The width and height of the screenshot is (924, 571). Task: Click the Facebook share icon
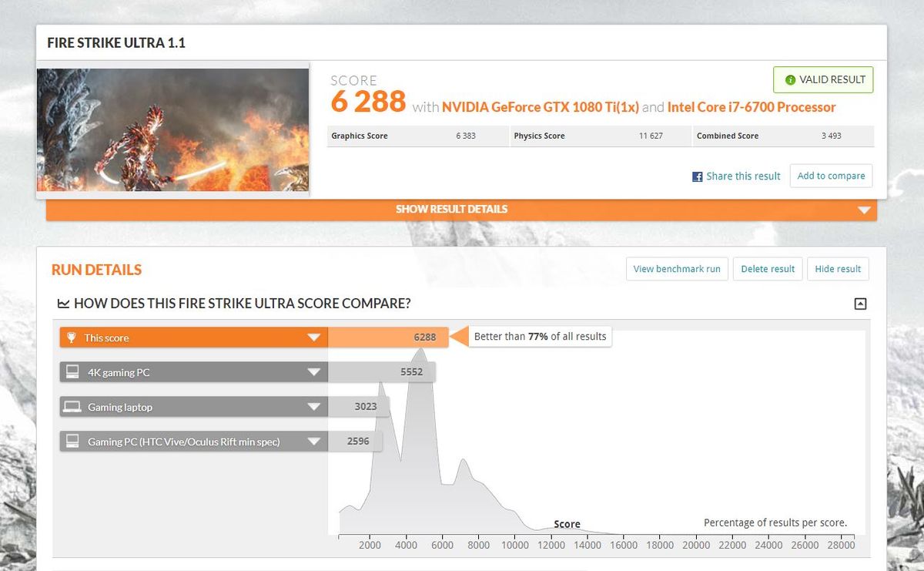pyautogui.click(x=698, y=176)
